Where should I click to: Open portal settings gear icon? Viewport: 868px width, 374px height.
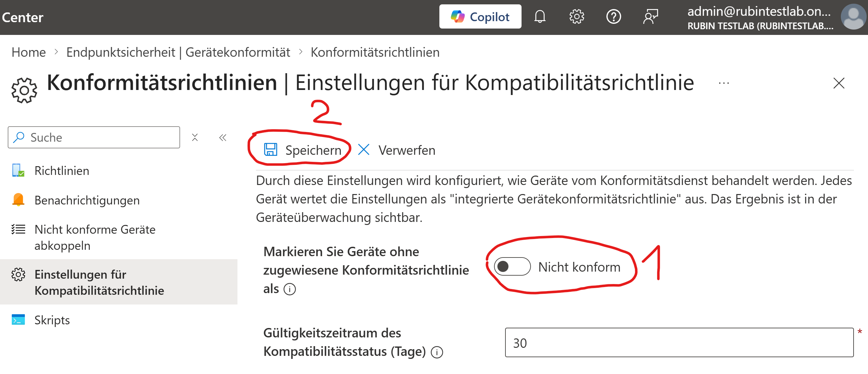(x=576, y=16)
